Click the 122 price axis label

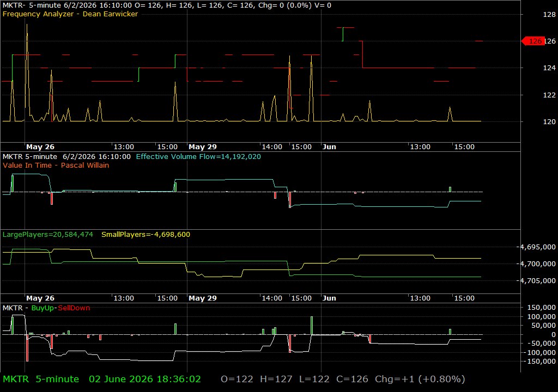549,95
